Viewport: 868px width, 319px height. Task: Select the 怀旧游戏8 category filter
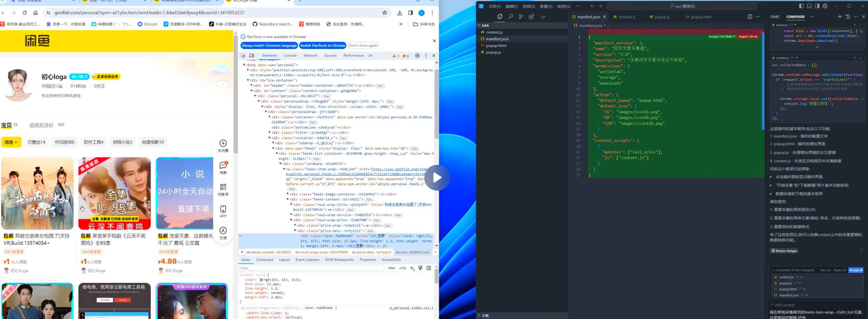coord(65,142)
